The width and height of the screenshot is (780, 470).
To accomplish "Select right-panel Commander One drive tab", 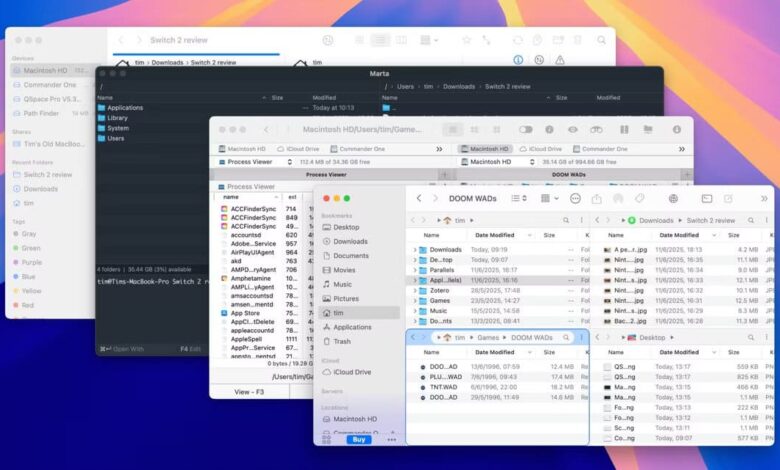I will click(600, 149).
